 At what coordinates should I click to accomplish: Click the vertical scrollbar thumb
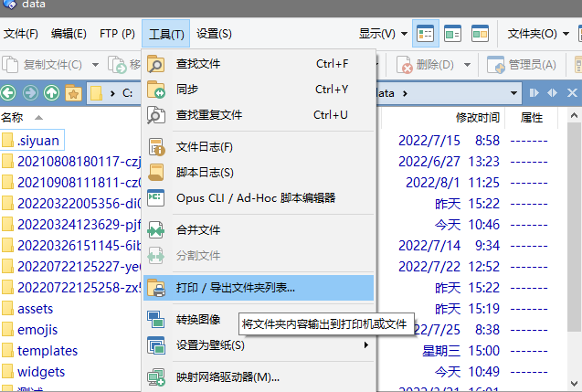[574, 227]
